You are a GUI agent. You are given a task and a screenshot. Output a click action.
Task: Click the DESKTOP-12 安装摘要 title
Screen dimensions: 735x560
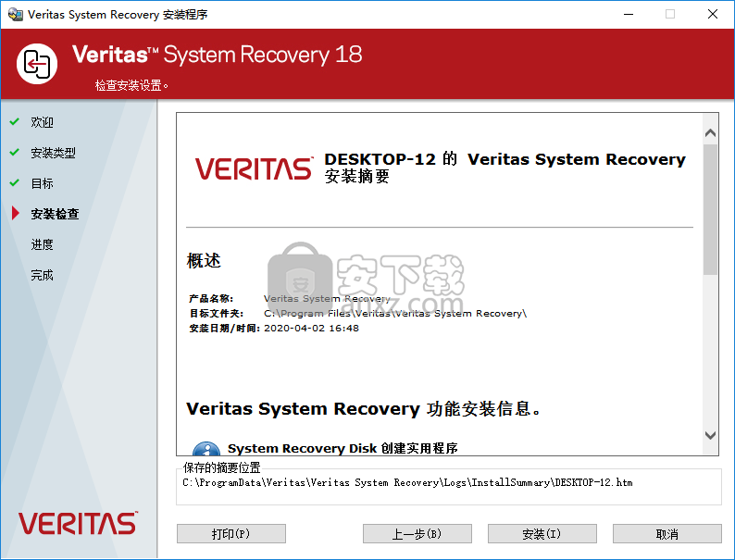[x=505, y=168]
